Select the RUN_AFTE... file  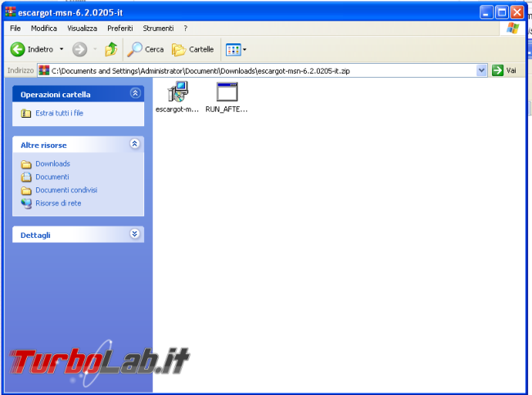coord(227,97)
